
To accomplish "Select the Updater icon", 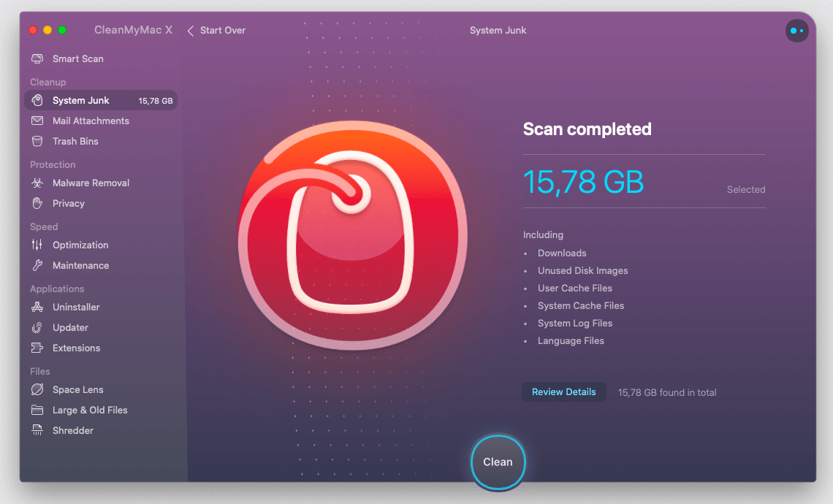I will [x=37, y=327].
